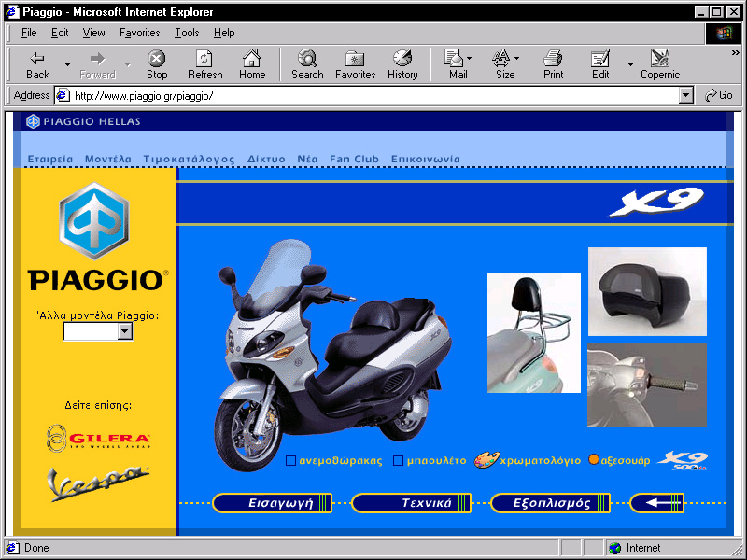Click the αξεσουάρ text link
747x560 pixels.
(625, 460)
